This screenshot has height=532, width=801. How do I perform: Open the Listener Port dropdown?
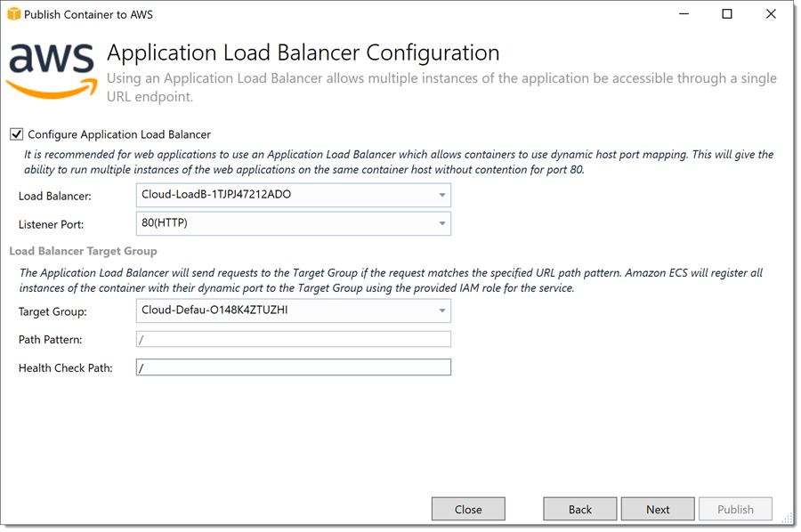[293, 223]
